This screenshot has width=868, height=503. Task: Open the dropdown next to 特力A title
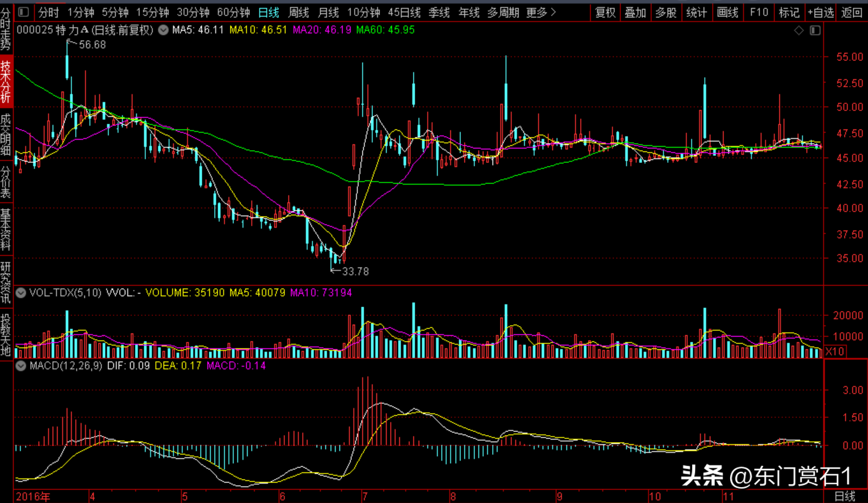click(x=164, y=30)
